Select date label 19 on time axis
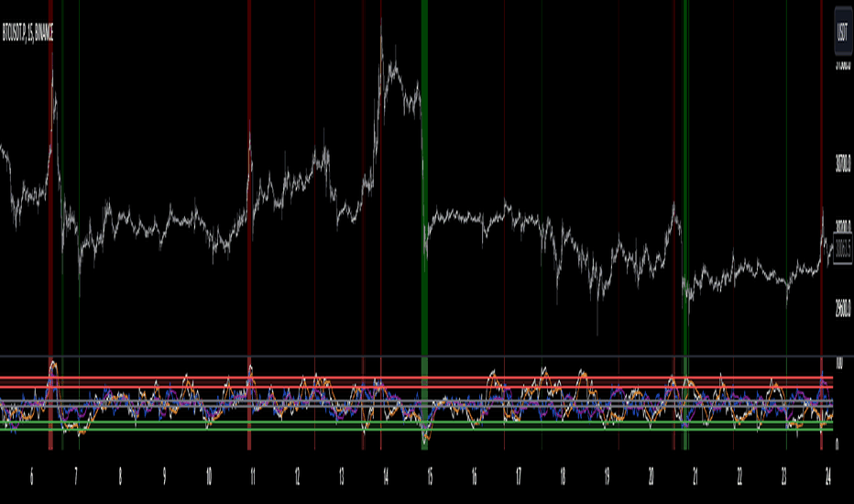Image resolution: width=854 pixels, height=504 pixels. [607, 477]
